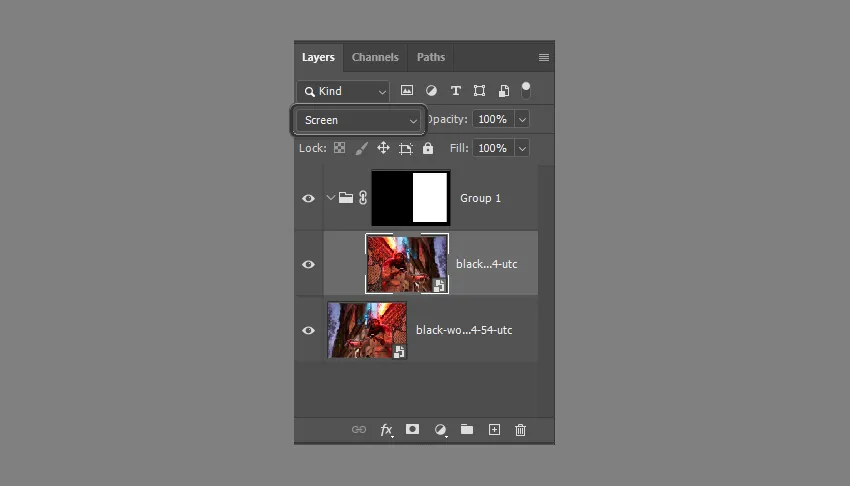Click the adjustment layer filter icon
This screenshot has width=850, height=486.
pyautogui.click(x=431, y=91)
